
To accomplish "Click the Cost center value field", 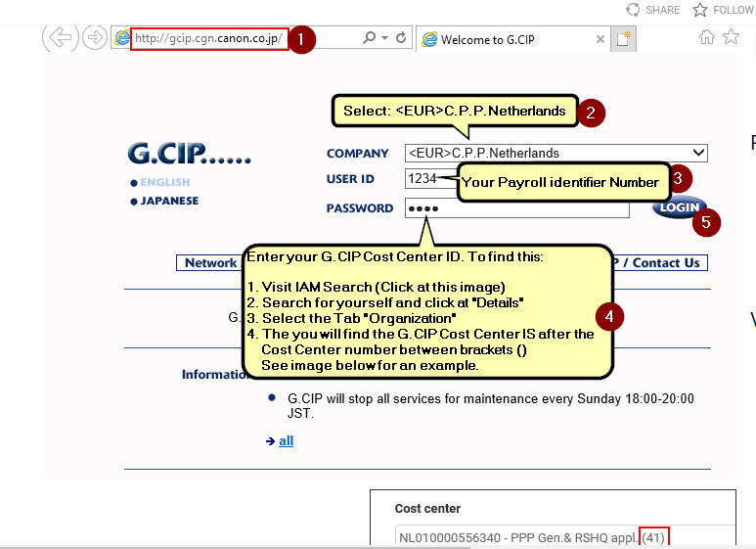I will click(565, 536).
